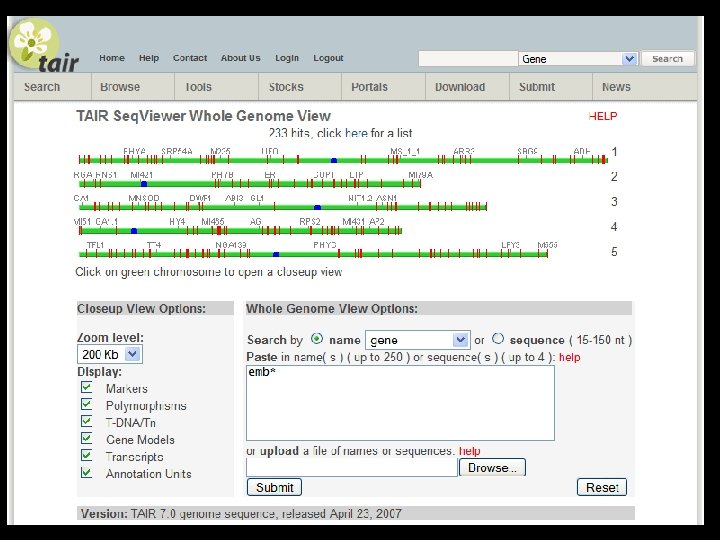
Task: Click the ER marker label on chromosome 2
Action: point(270,175)
